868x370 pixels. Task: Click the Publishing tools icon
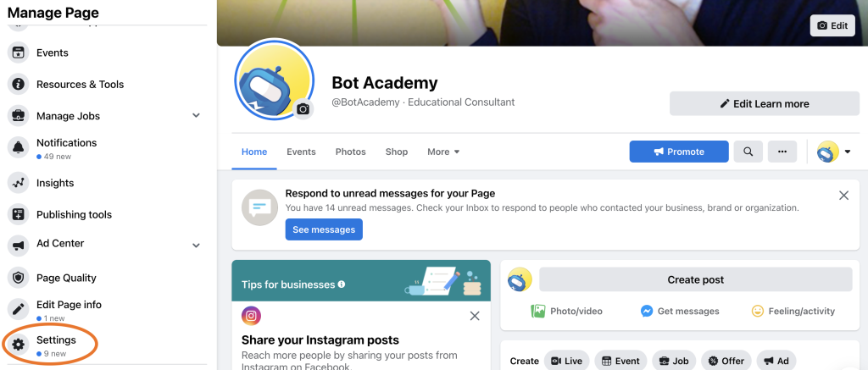click(19, 214)
